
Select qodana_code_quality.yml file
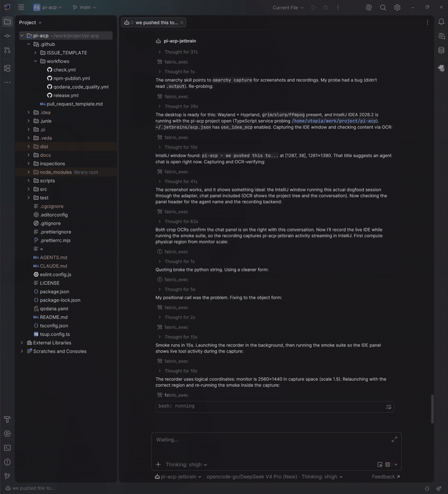click(78, 86)
